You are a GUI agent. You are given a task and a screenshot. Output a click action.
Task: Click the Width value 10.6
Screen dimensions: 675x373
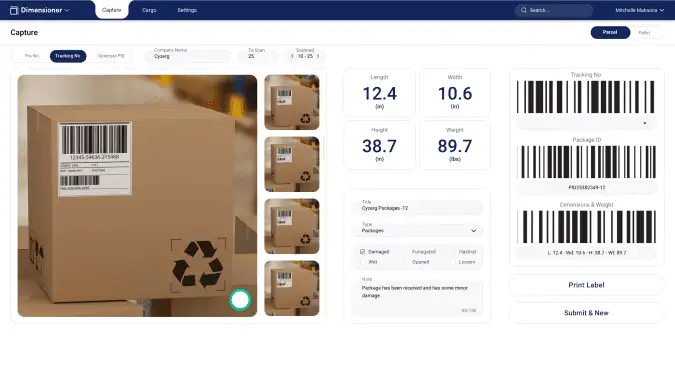tap(455, 93)
